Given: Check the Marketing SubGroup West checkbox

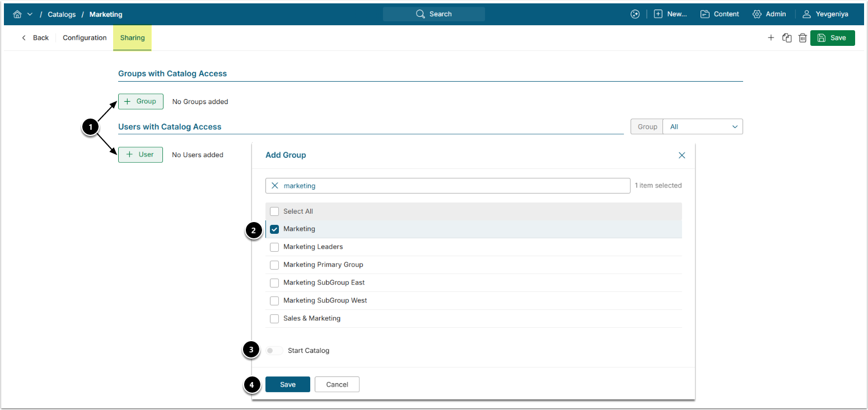Looking at the screenshot, I should [274, 301].
